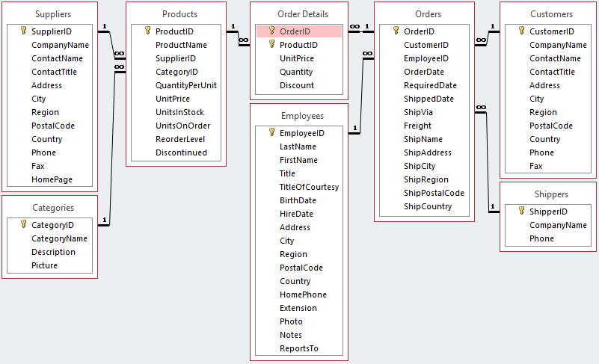The height and width of the screenshot is (364, 599).
Task: Click the HomePage field in Suppliers
Action: (52, 179)
